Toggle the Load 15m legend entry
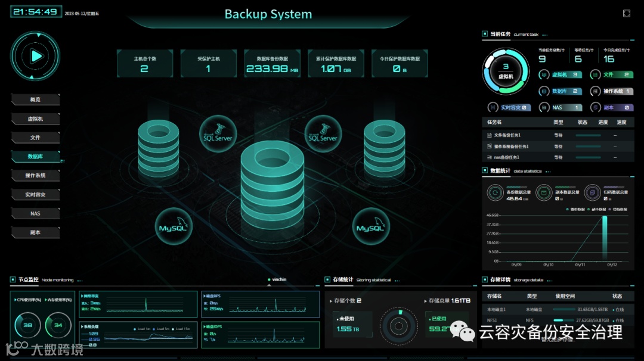Screen dimensions: 644x361 [x=181, y=329]
